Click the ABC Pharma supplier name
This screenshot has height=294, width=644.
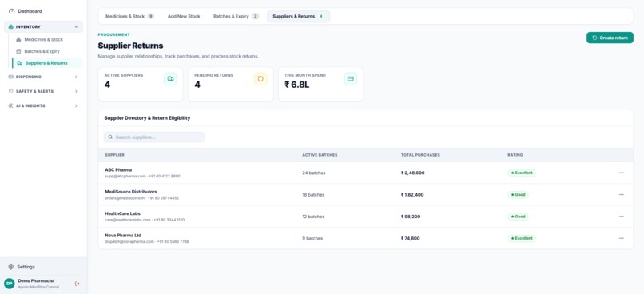pos(118,169)
